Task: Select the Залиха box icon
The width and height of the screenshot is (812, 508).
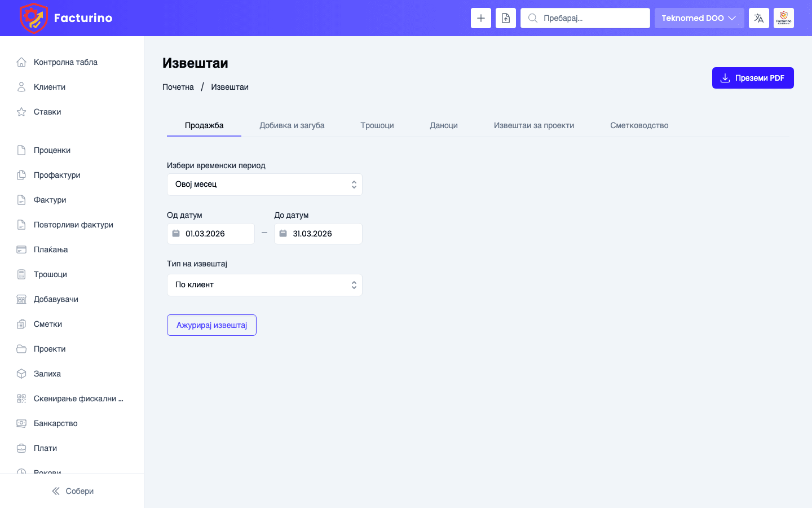Action: click(x=21, y=373)
